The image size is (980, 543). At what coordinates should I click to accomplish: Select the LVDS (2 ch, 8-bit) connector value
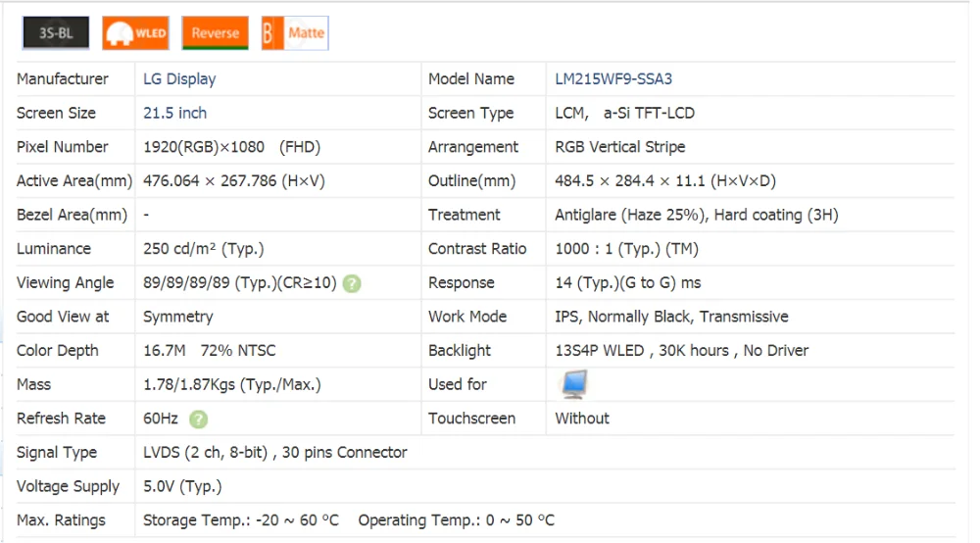click(275, 453)
